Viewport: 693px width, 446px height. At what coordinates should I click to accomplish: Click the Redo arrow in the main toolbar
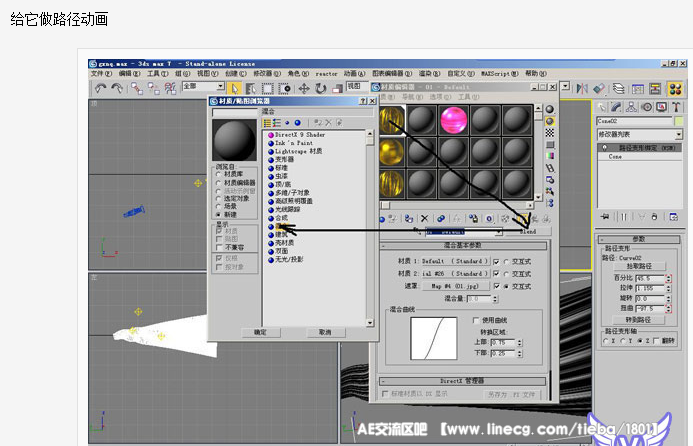117,88
